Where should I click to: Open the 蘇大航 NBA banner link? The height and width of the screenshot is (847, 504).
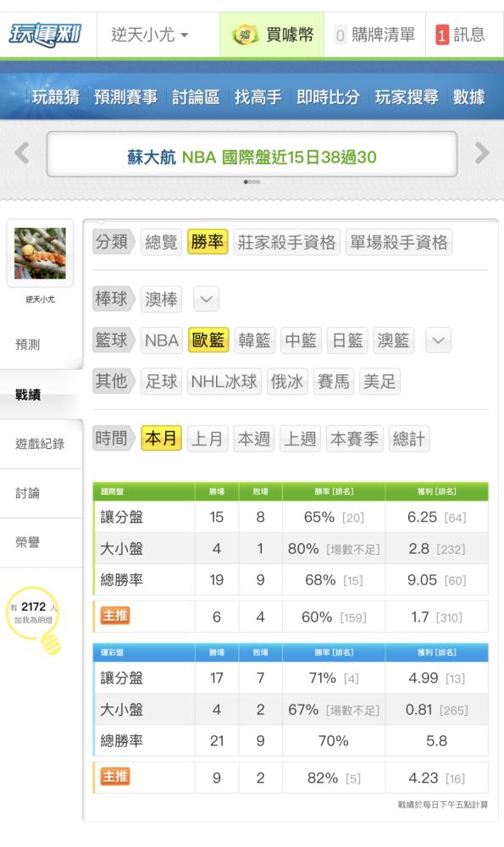(x=252, y=158)
